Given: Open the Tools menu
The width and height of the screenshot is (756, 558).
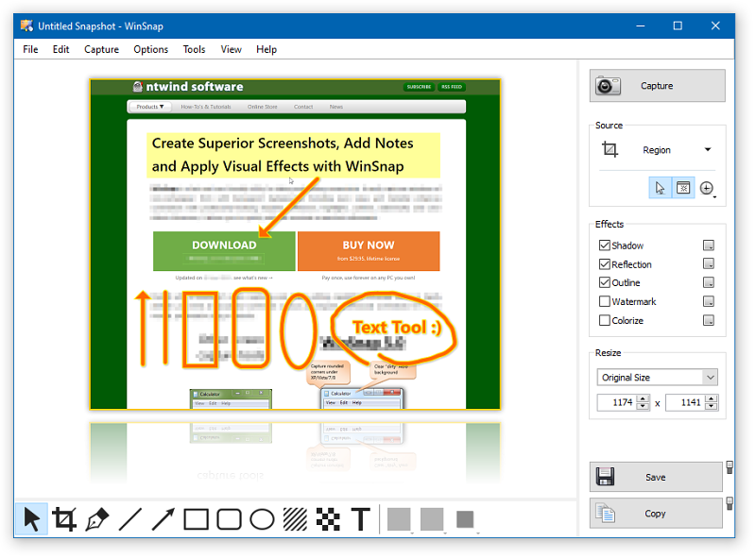Looking at the screenshot, I should coord(194,49).
